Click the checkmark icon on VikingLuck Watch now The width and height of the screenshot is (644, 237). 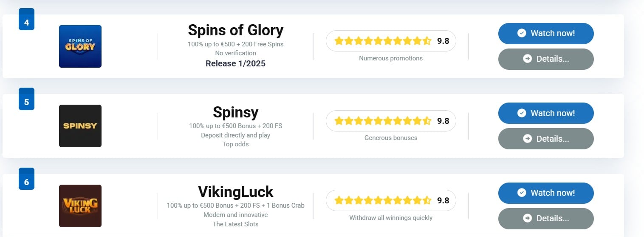522,193
